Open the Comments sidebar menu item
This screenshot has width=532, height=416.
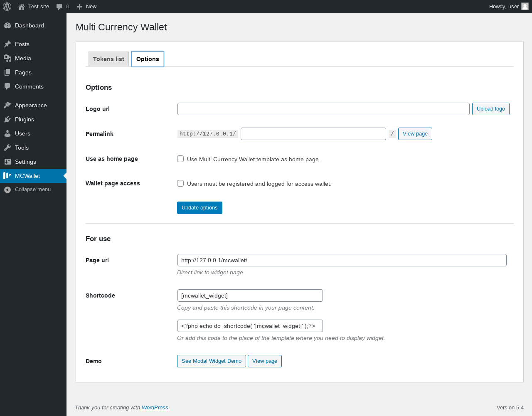pos(33,86)
